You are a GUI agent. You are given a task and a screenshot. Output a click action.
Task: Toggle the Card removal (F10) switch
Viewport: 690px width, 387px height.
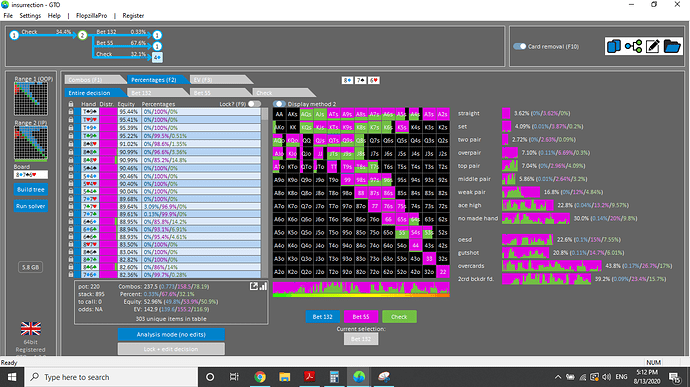click(520, 46)
